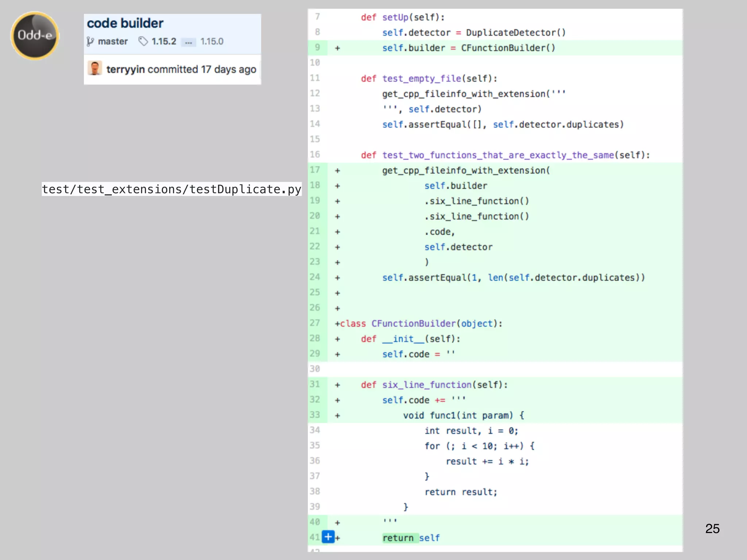Click the '.code,' line in the diff
The height and width of the screenshot is (560, 747).
pos(440,232)
